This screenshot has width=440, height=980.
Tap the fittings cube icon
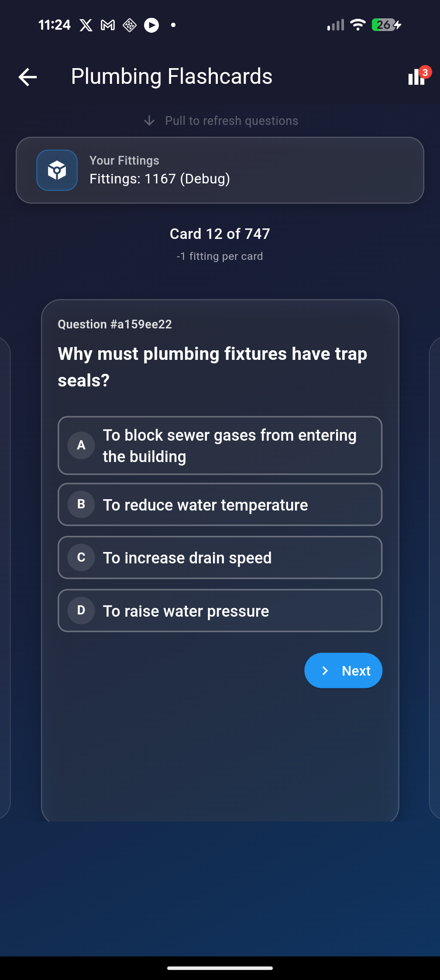click(57, 170)
